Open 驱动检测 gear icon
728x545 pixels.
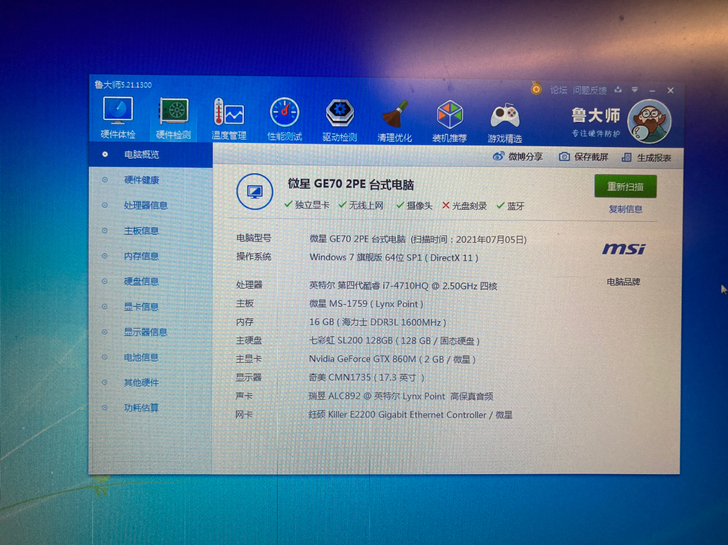click(339, 113)
